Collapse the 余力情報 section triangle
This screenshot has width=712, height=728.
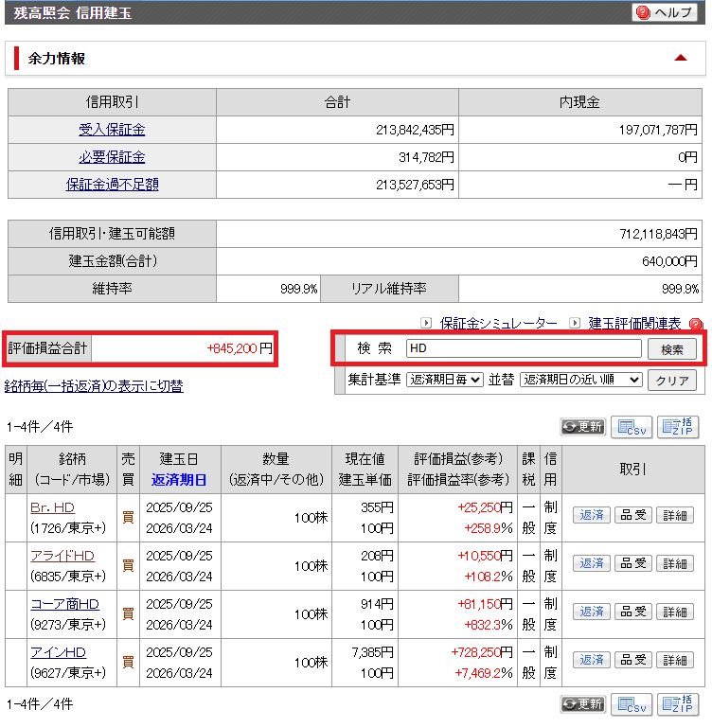pyautogui.click(x=680, y=58)
